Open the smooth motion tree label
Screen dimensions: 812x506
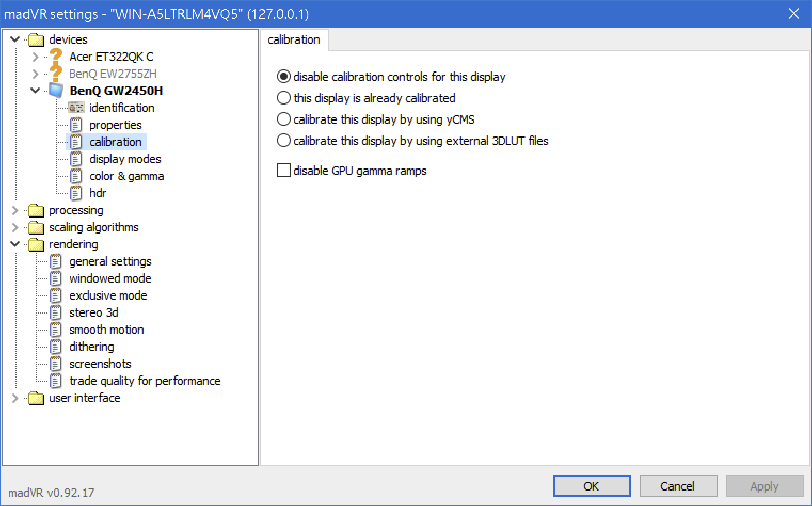(107, 330)
